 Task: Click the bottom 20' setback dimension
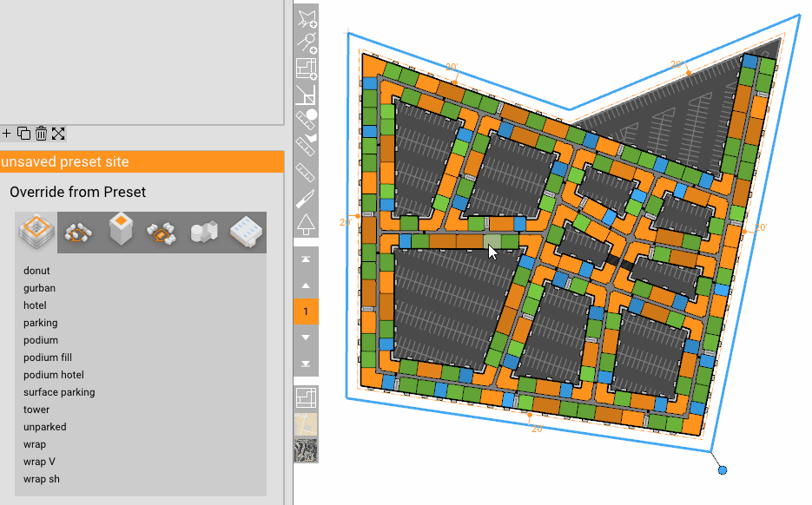[537, 429]
